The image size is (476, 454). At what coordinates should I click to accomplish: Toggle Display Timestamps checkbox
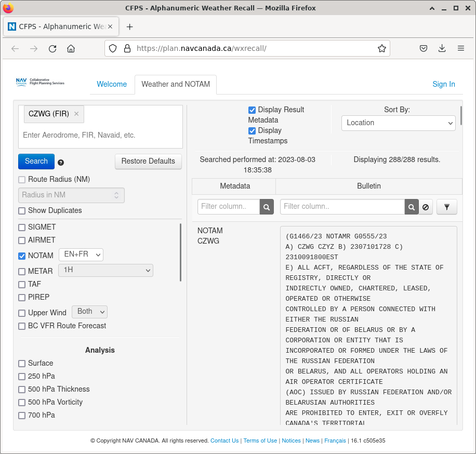tap(252, 131)
